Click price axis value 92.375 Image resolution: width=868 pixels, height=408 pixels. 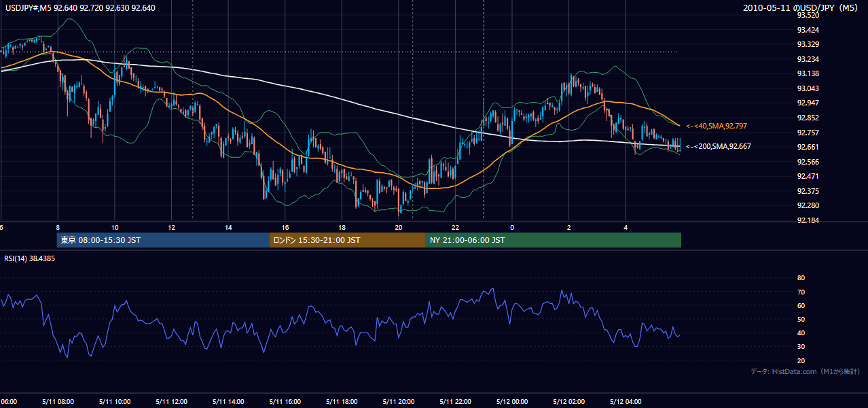(x=808, y=191)
